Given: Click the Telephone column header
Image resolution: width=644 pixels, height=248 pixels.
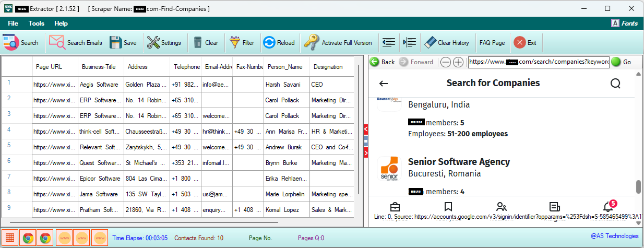Looking at the screenshot, I should click(x=185, y=67).
